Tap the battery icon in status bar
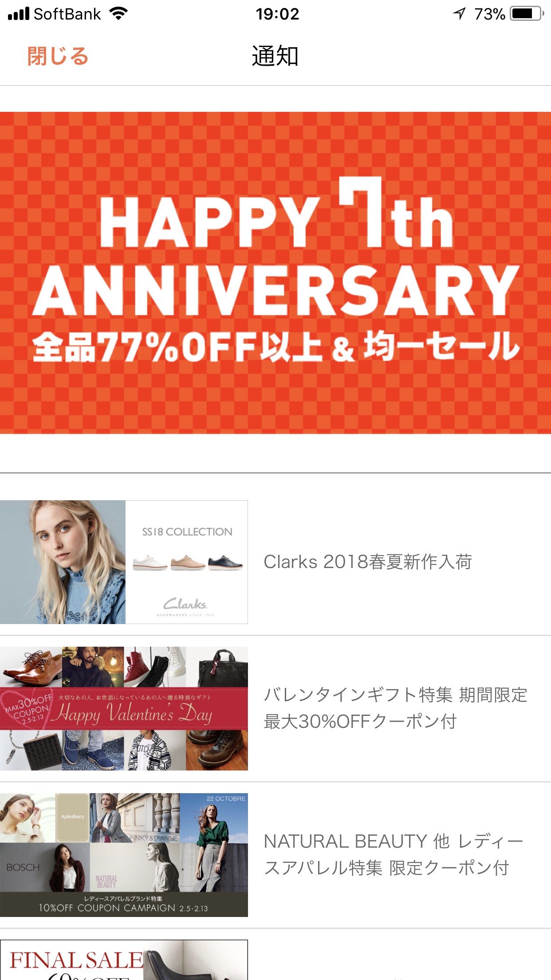 click(527, 14)
